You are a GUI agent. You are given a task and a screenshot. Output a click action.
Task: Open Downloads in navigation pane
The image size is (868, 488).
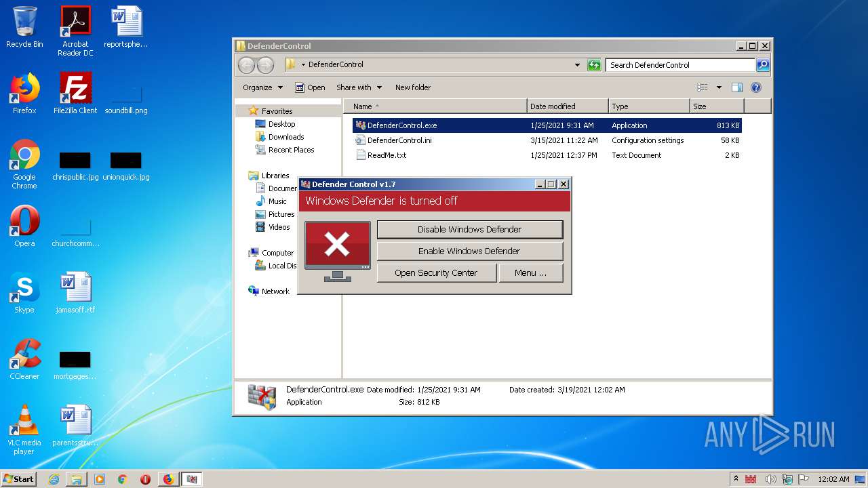285,137
